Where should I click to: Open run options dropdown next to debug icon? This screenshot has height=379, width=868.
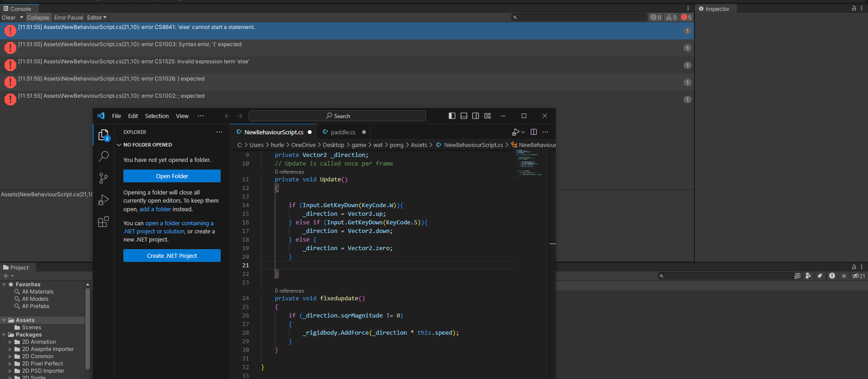(523, 132)
